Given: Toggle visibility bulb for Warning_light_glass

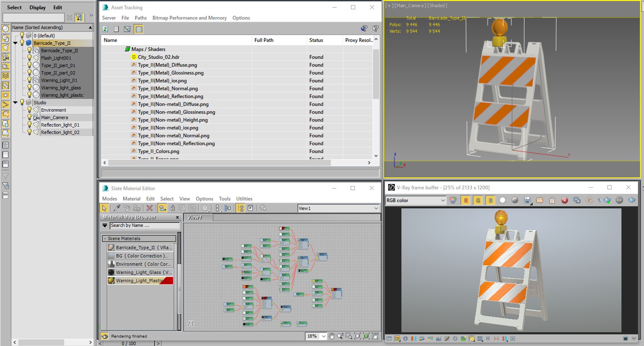Looking at the screenshot, I should tap(30, 88).
